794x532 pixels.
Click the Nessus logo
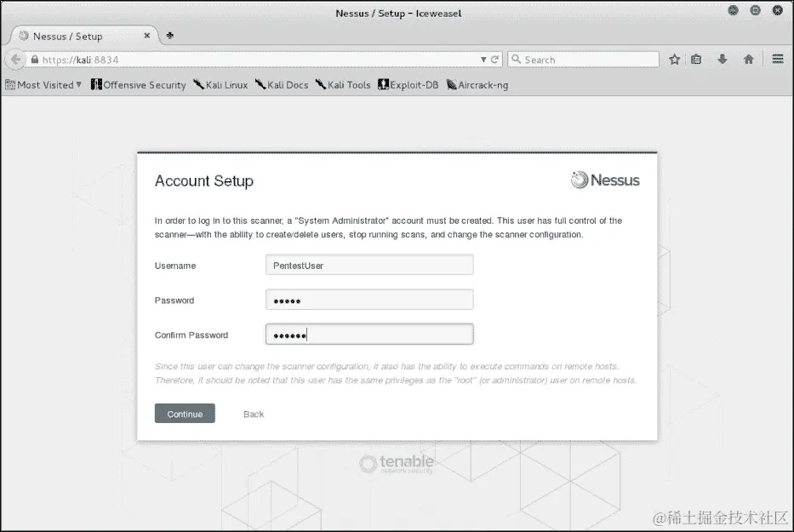point(605,180)
